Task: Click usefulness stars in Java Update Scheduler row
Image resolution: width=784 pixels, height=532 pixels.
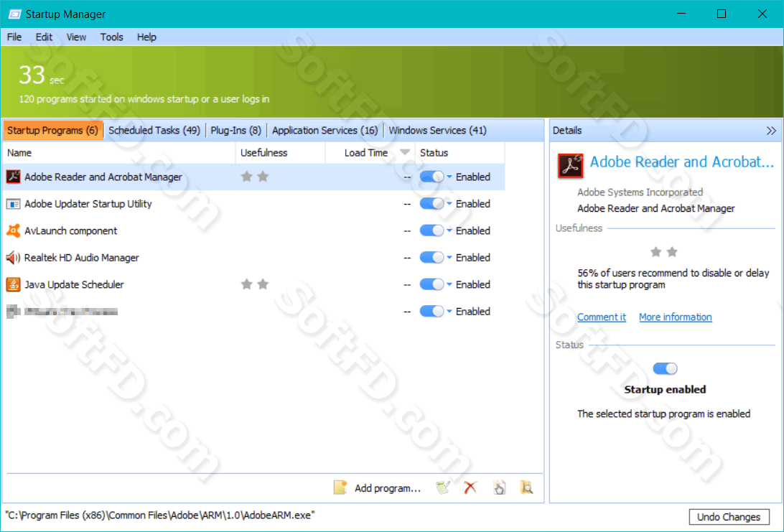Action: (x=255, y=284)
